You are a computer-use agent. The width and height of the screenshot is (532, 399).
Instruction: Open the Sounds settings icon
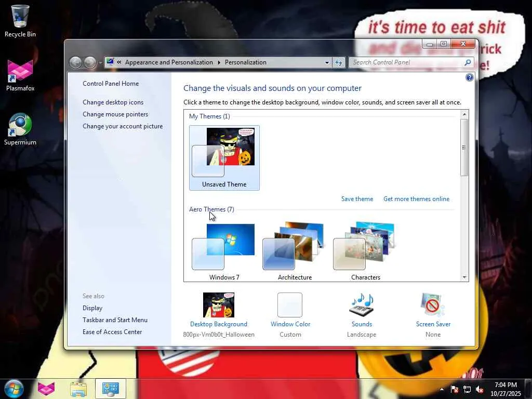[362, 305]
